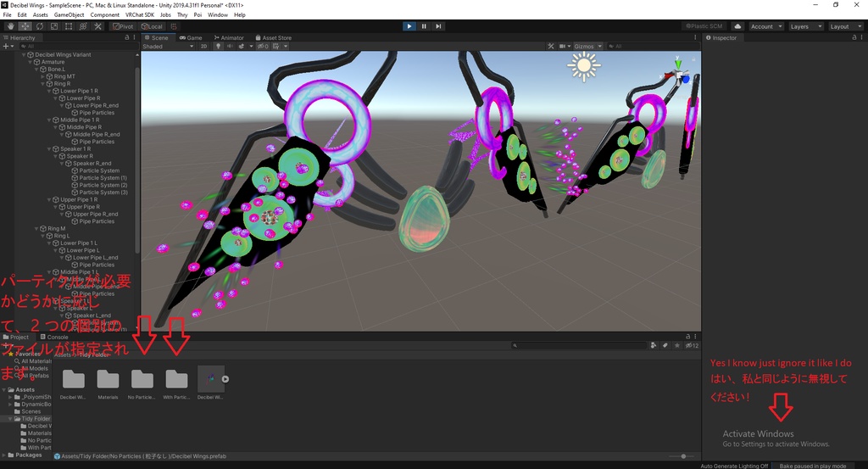Screen dimensions: 868x469
Task: Open scene Tools wrench icon
Action: [551, 46]
